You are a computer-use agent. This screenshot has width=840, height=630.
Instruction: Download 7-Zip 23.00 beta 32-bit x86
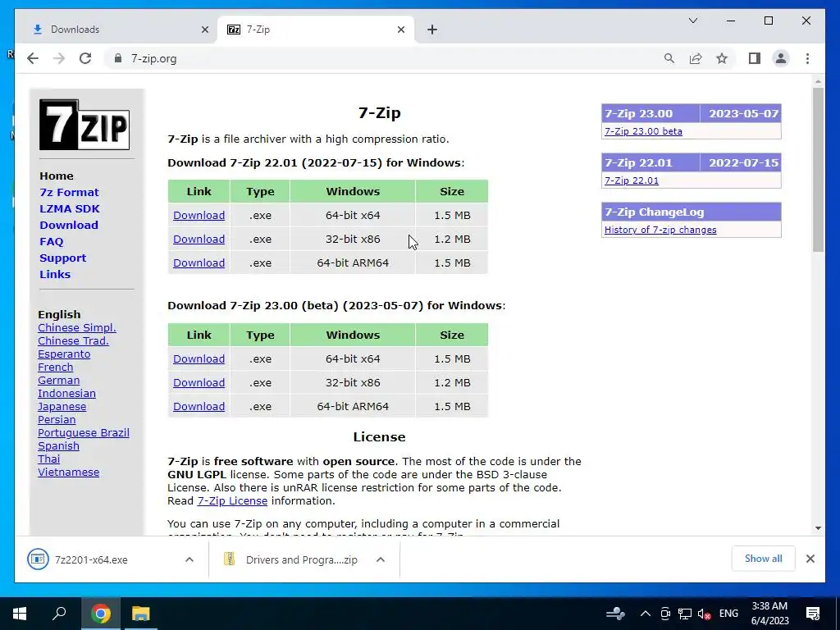pyautogui.click(x=199, y=382)
